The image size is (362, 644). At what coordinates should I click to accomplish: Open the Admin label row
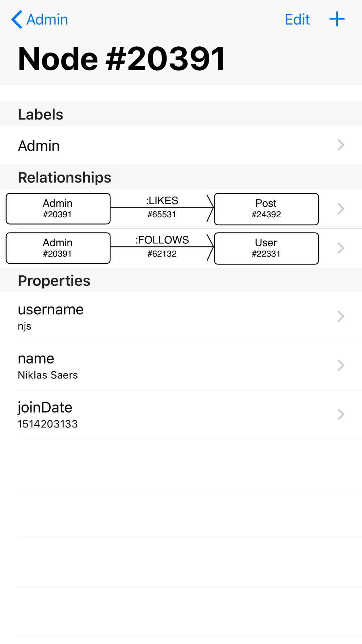(x=181, y=145)
